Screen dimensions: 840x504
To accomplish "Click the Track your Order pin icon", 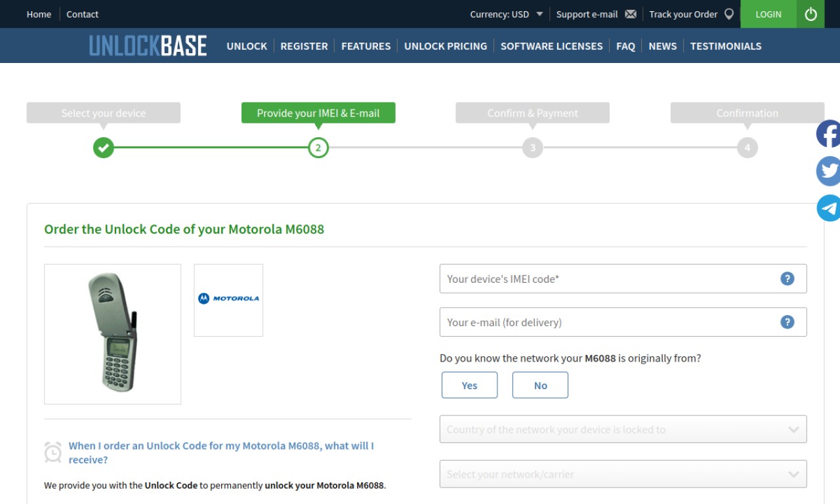I will [x=729, y=14].
